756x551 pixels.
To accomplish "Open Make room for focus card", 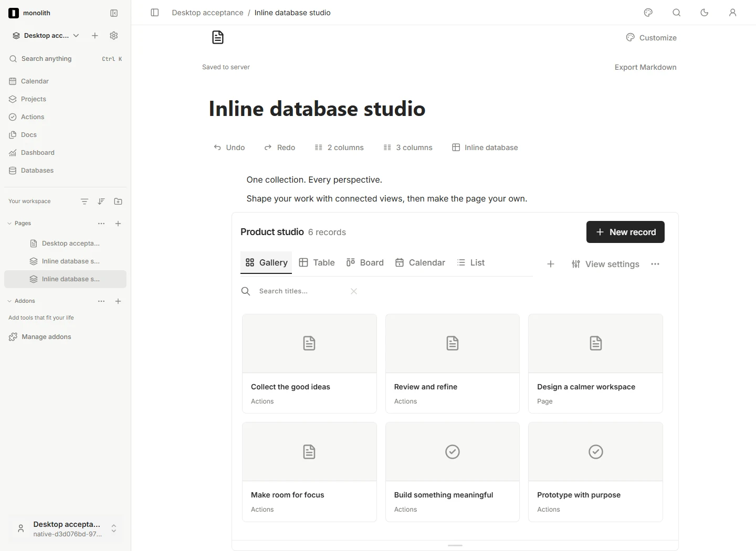I will click(309, 472).
